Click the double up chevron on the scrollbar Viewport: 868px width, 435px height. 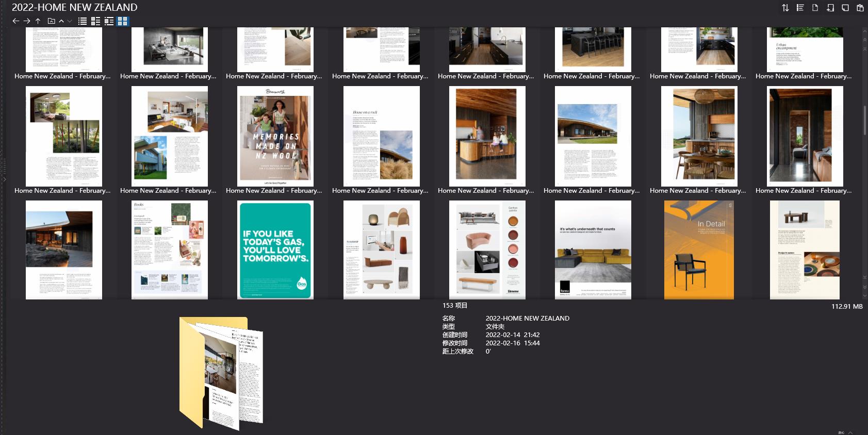click(x=865, y=39)
